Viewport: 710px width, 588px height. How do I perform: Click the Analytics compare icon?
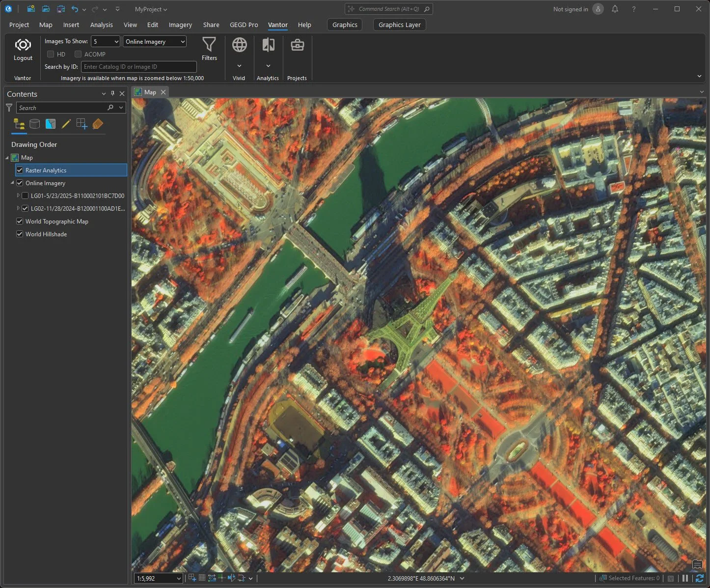click(x=268, y=45)
